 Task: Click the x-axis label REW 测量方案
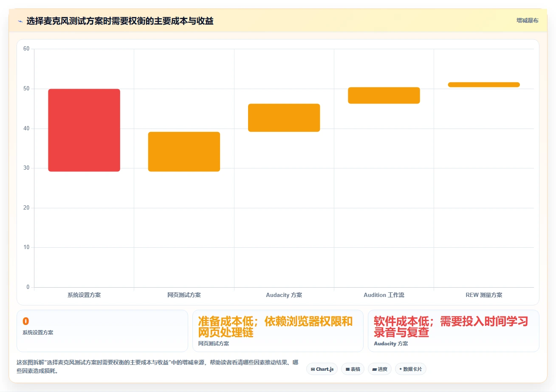[484, 295]
